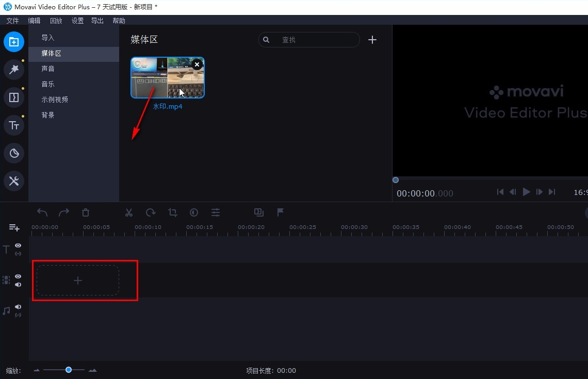
Task: Click the Add track icon
Action: [x=14, y=227]
